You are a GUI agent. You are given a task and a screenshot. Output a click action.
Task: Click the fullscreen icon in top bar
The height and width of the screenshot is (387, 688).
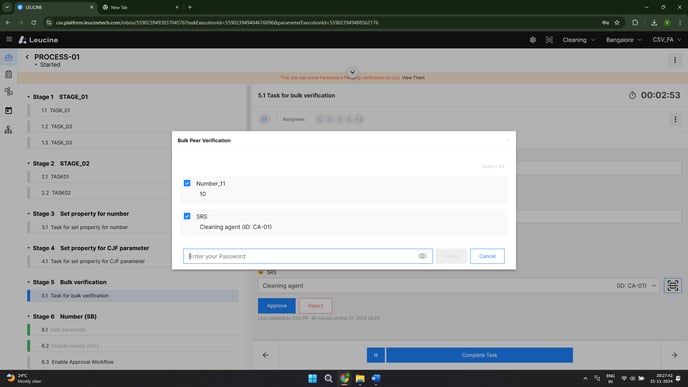tap(549, 39)
